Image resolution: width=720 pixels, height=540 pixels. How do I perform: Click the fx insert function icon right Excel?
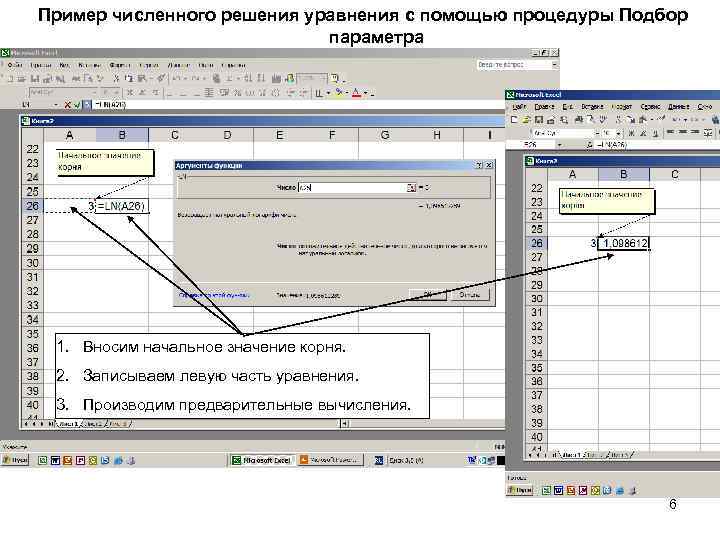(590, 145)
